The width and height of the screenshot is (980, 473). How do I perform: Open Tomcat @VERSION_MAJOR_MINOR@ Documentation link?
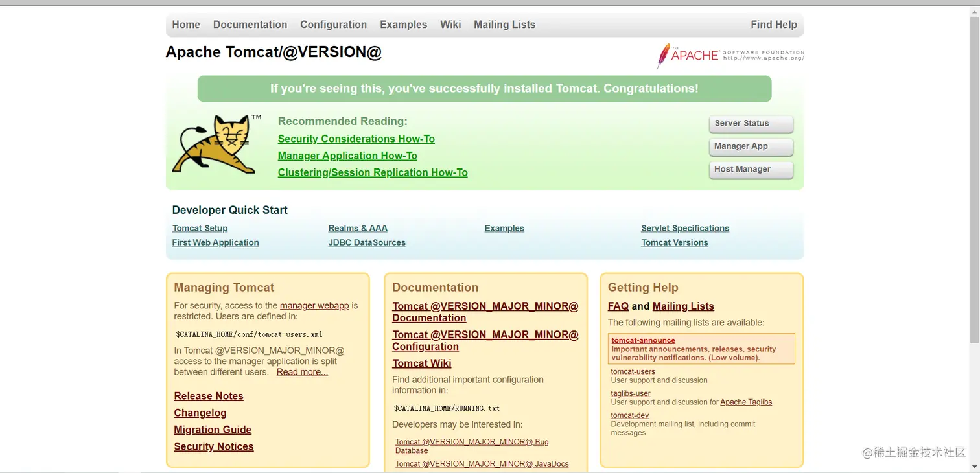point(485,312)
